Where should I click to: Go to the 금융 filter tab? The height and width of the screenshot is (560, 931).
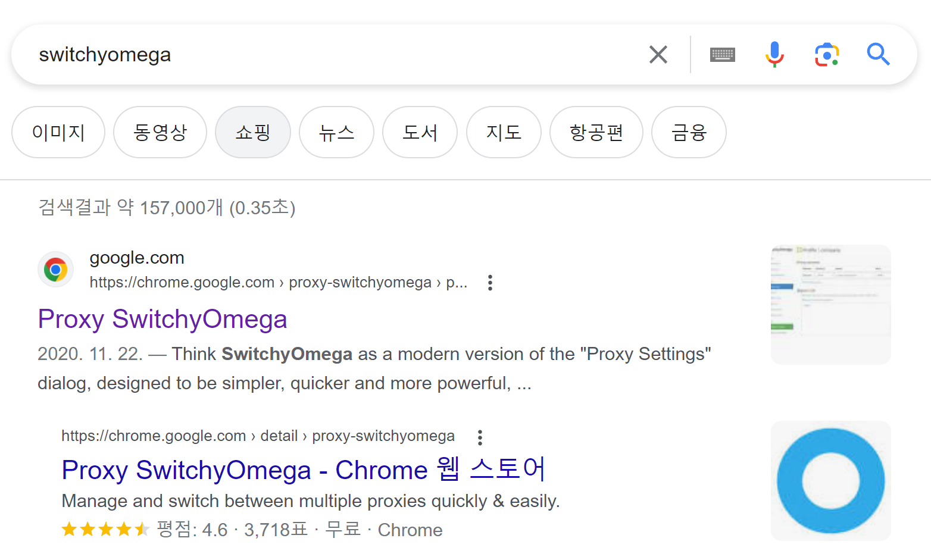(689, 132)
